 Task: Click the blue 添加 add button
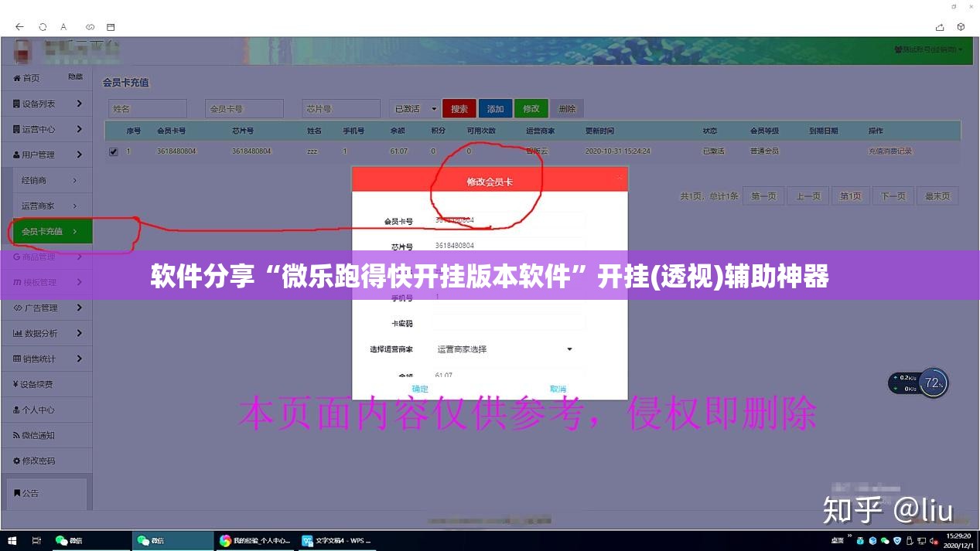click(495, 109)
